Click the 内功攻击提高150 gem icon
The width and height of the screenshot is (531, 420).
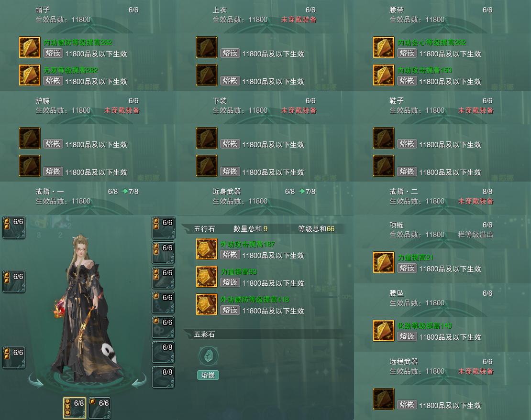pyautogui.click(x=383, y=75)
